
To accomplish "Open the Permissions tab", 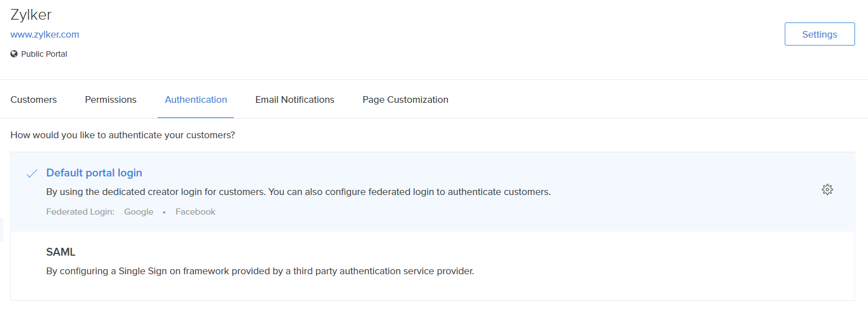I will [111, 99].
